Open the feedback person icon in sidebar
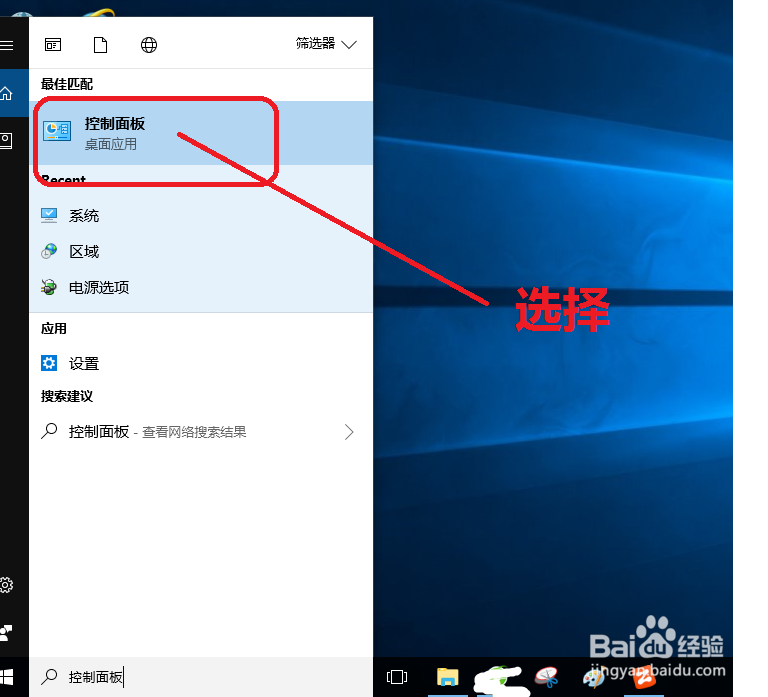This screenshot has height=697, width=768. tap(6, 632)
